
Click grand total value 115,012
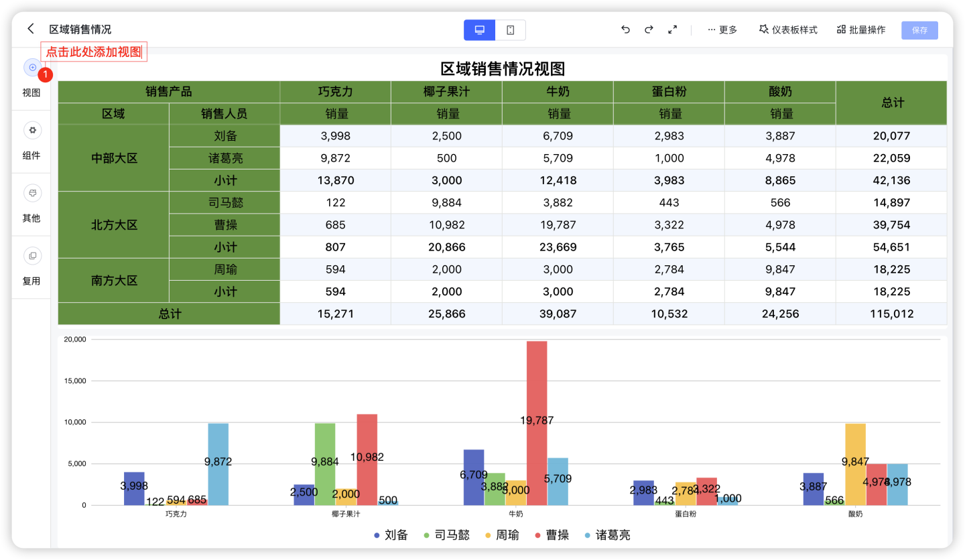point(891,313)
